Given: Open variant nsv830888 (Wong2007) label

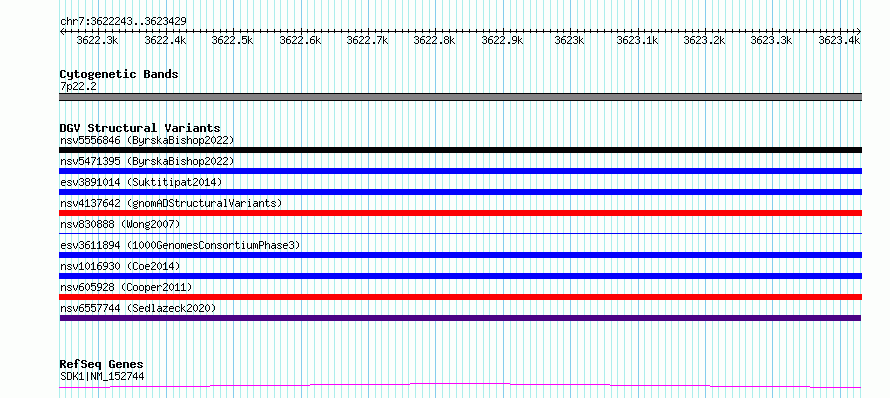Looking at the screenshot, I should pyautogui.click(x=120, y=224).
